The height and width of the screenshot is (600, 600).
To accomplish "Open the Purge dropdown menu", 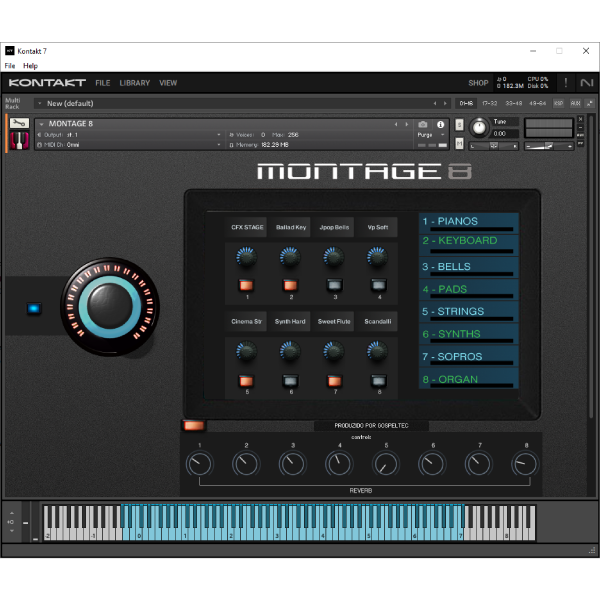I will [x=432, y=135].
